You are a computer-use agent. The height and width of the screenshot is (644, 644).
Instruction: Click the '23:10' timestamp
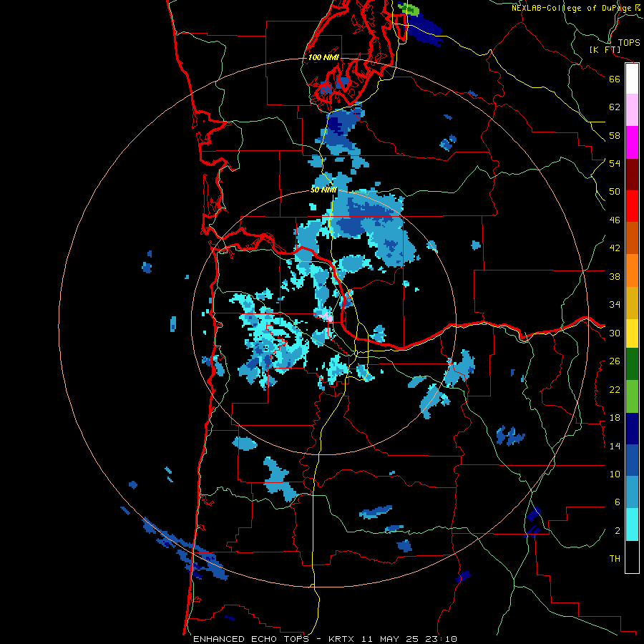pos(440,639)
